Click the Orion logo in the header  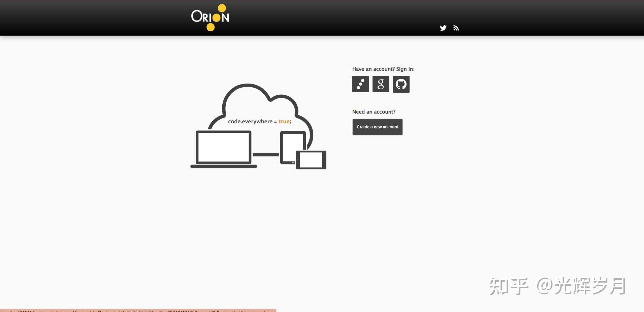210,18
